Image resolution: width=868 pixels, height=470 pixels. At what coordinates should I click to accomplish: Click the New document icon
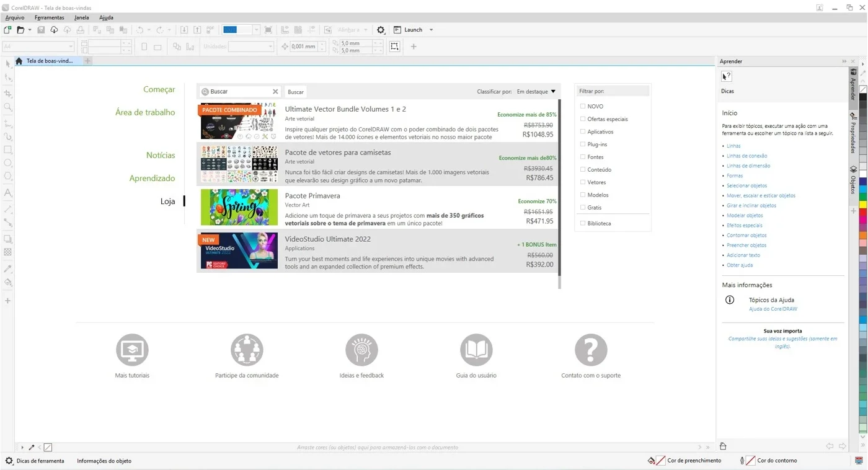coord(7,30)
